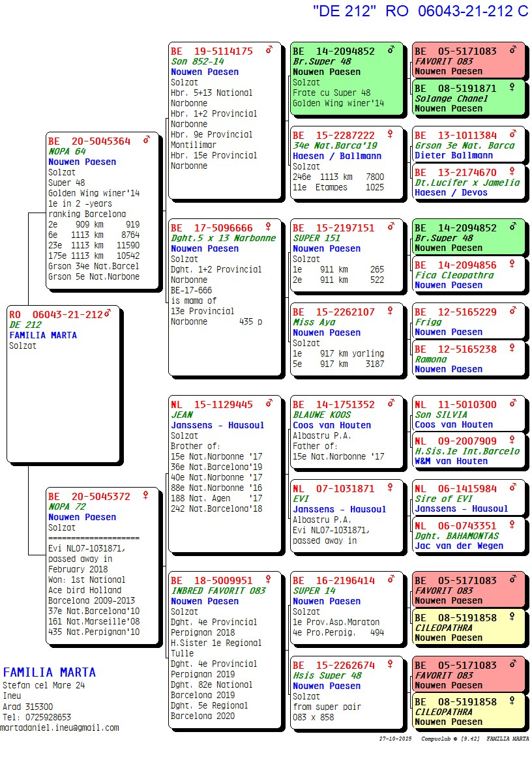Image resolution: width=532 pixels, height=764 pixels.
Task: Click the page title "DE 212" RO 06043-21-212 C
Action: (421, 11)
